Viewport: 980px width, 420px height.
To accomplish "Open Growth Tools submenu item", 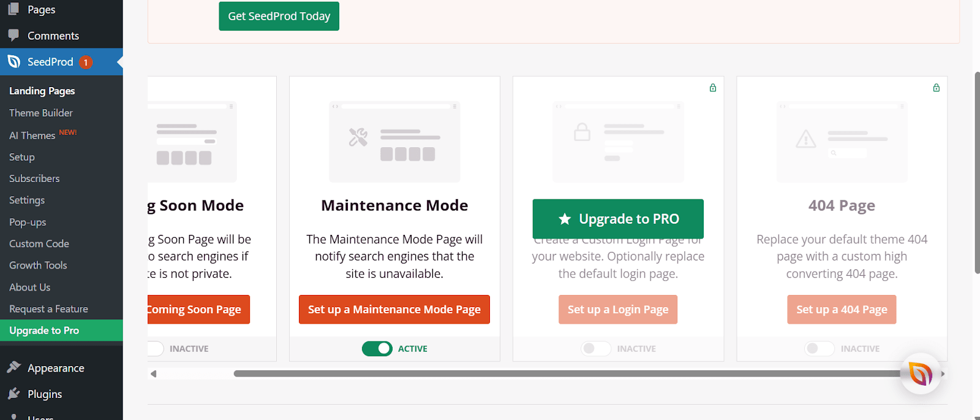I will pos(38,265).
